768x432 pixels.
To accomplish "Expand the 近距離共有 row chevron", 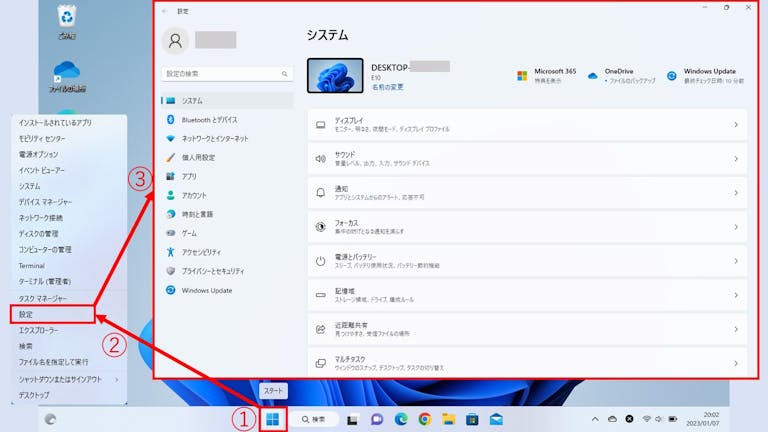I will click(x=736, y=329).
